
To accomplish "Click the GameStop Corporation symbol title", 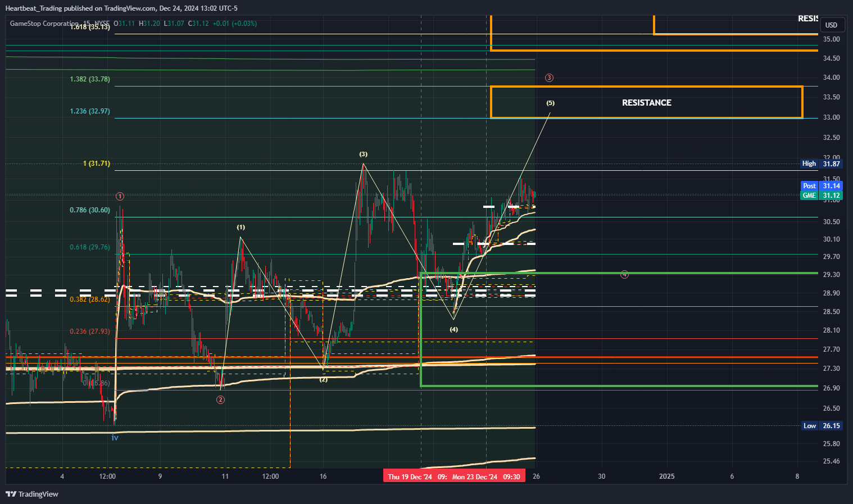I will (x=44, y=24).
